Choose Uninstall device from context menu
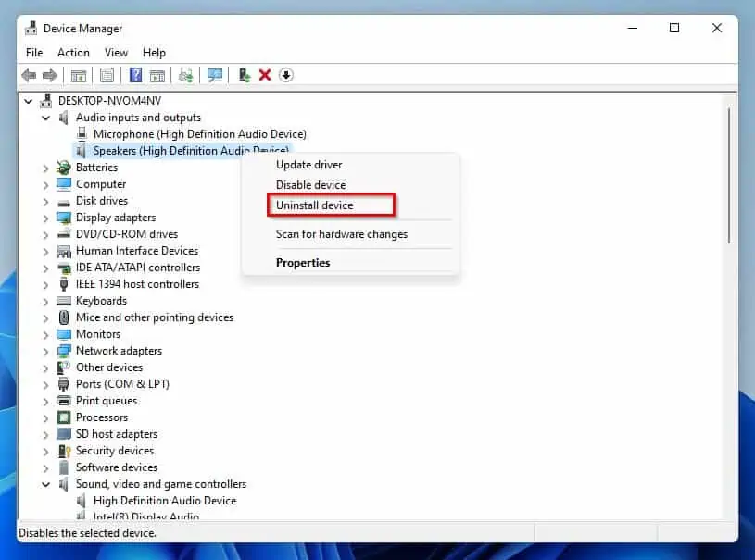This screenshot has height=560, width=755. [x=314, y=205]
